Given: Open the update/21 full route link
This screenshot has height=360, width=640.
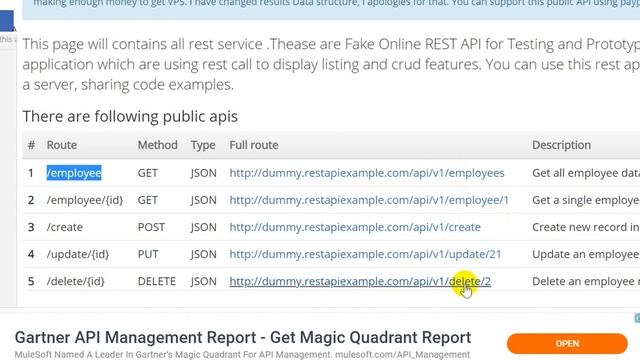Looking at the screenshot, I should point(365,254).
